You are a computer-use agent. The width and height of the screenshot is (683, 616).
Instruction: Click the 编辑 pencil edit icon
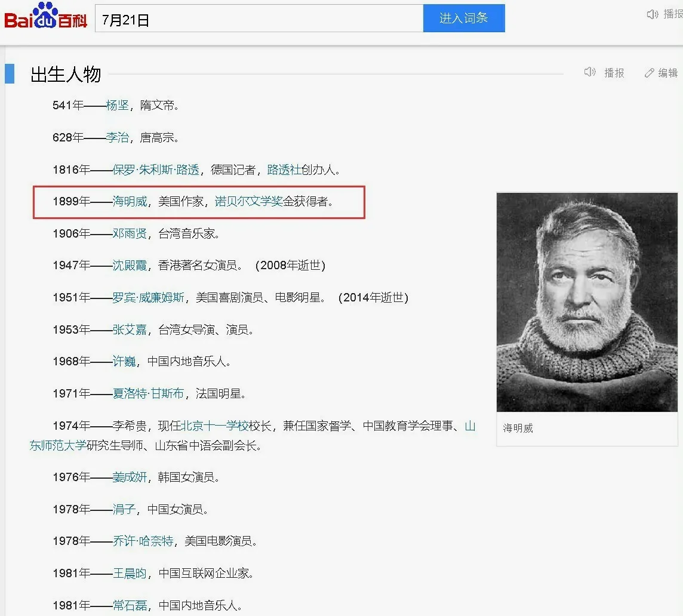[650, 73]
